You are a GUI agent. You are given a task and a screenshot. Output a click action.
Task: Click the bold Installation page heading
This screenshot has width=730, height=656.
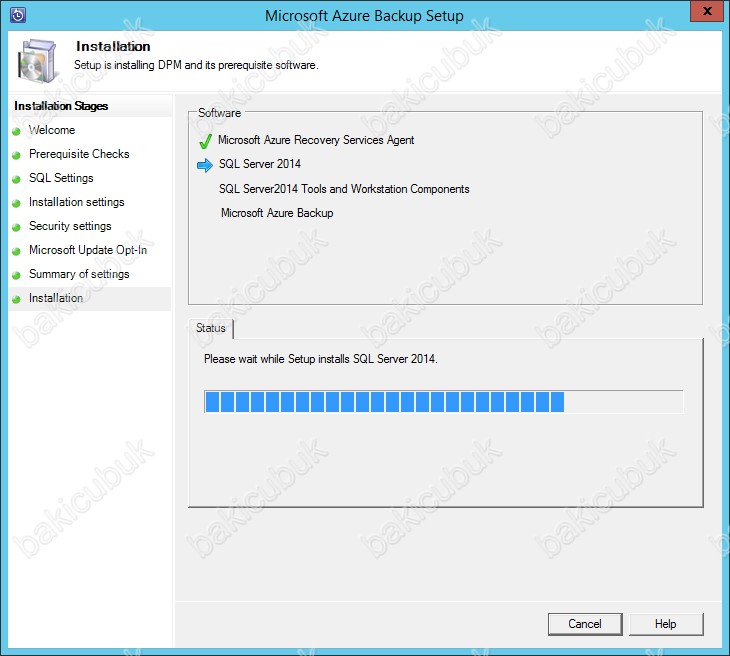[x=113, y=47]
